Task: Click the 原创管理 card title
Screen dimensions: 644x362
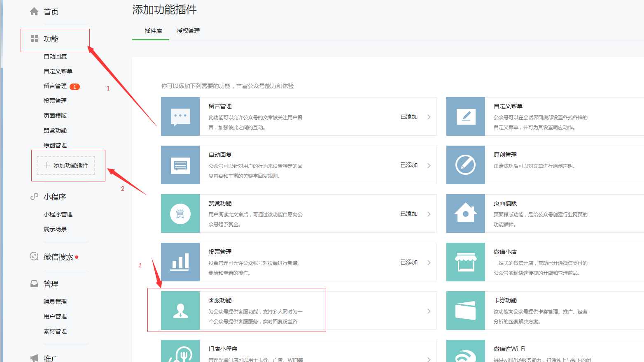Action: [x=505, y=155]
